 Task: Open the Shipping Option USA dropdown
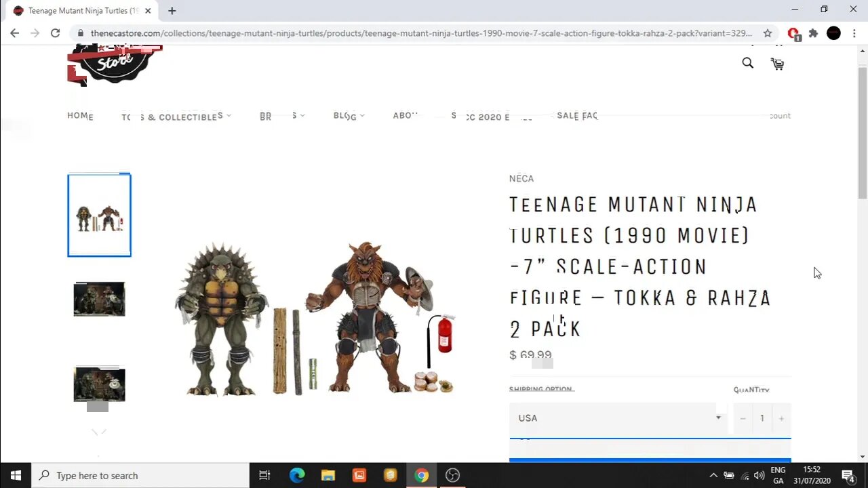coord(620,418)
